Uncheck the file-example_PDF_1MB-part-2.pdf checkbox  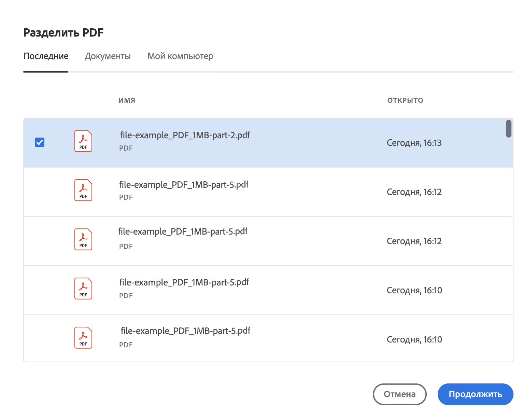(40, 142)
